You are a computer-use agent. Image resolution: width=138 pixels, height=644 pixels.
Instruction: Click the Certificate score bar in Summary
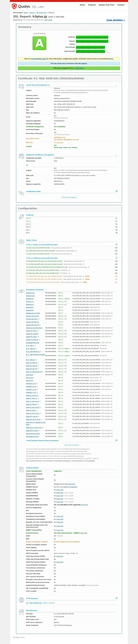pos(92,37)
